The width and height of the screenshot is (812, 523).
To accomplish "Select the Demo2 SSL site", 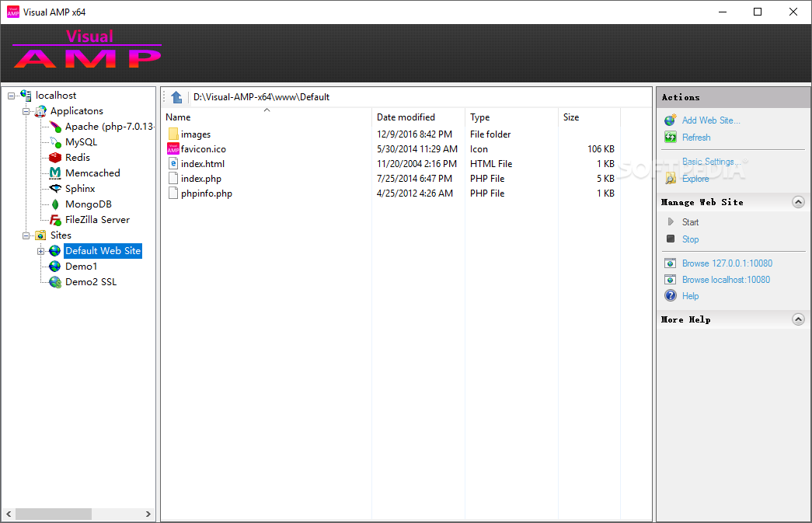I will coord(91,281).
